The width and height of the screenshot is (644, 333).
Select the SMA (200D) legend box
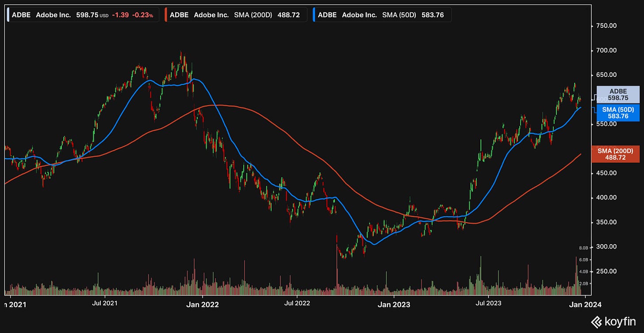236,15
